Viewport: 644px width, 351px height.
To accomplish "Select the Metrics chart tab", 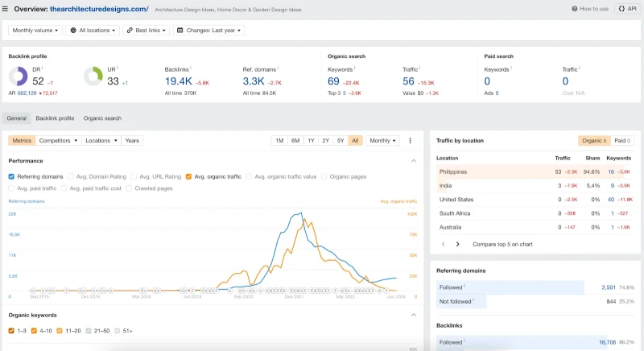I will click(x=22, y=140).
